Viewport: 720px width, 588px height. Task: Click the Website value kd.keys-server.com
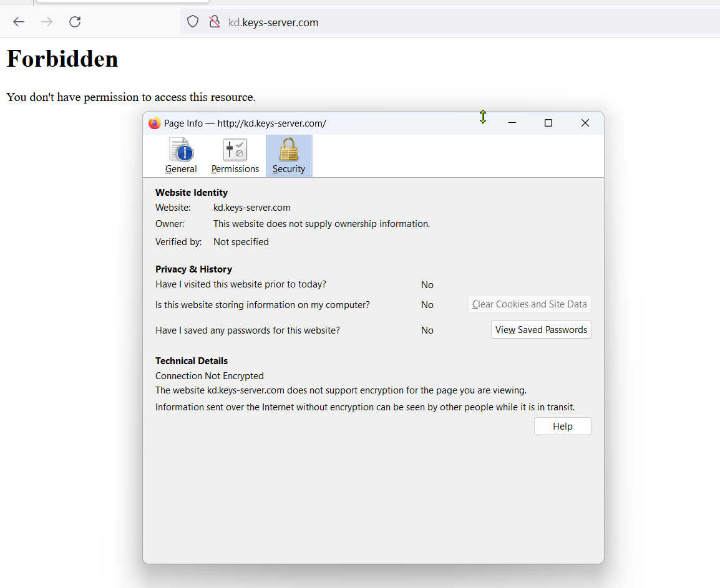251,208
